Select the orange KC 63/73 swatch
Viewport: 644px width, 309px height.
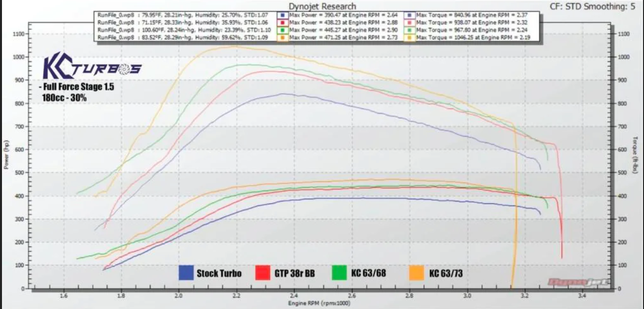[417, 273]
